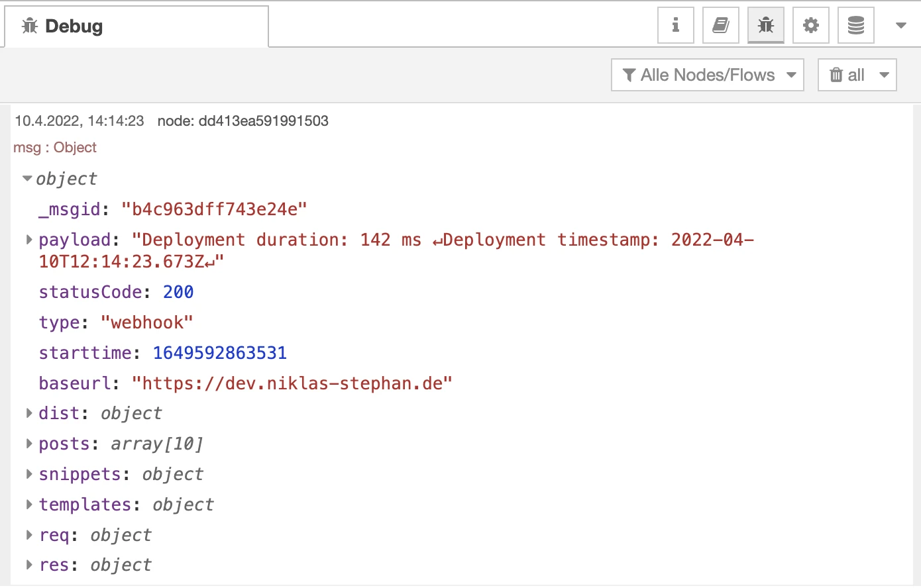
Task: Expand the templates object
Action: coord(29,505)
